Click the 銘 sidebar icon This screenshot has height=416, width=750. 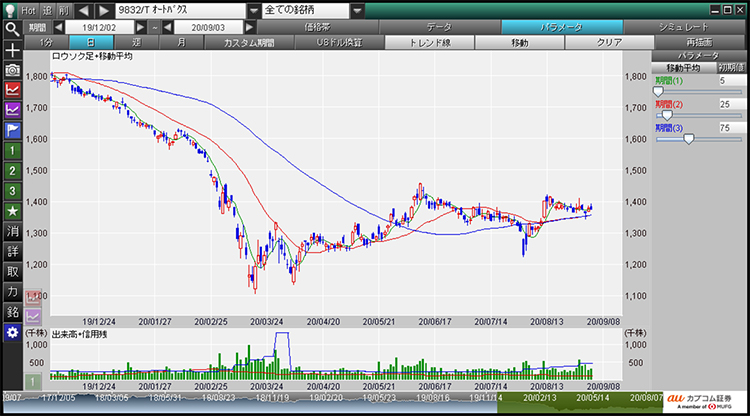[x=12, y=312]
